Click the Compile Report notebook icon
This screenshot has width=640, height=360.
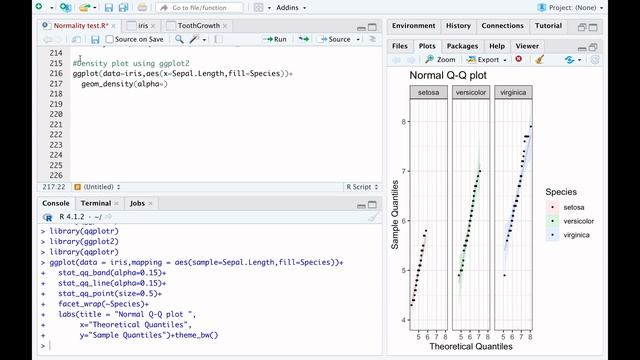[x=218, y=39]
